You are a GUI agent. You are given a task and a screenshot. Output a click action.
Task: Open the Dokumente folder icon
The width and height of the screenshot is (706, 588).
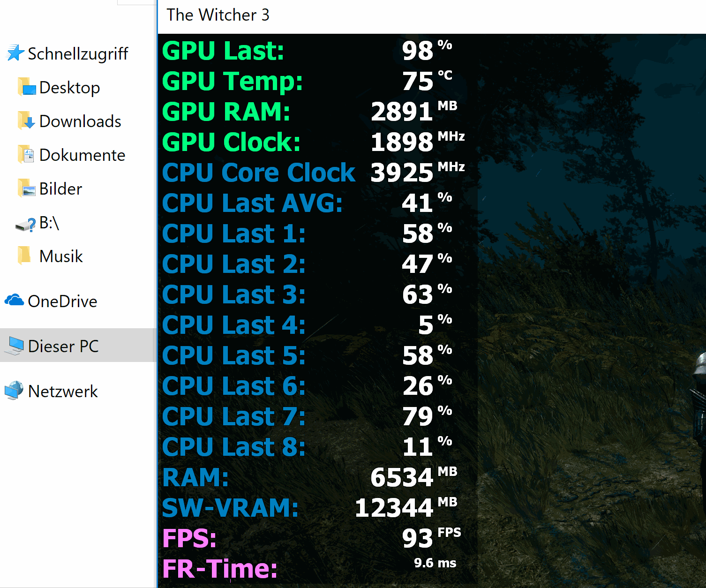click(x=27, y=155)
